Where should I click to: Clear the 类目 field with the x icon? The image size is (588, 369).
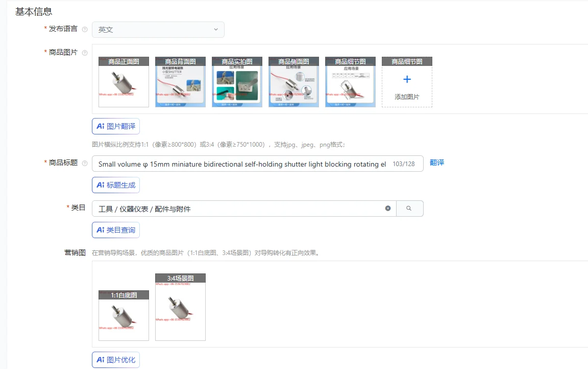tap(388, 209)
